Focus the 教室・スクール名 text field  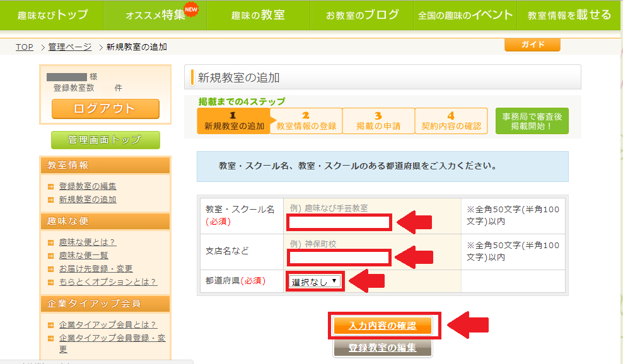pyautogui.click(x=339, y=222)
